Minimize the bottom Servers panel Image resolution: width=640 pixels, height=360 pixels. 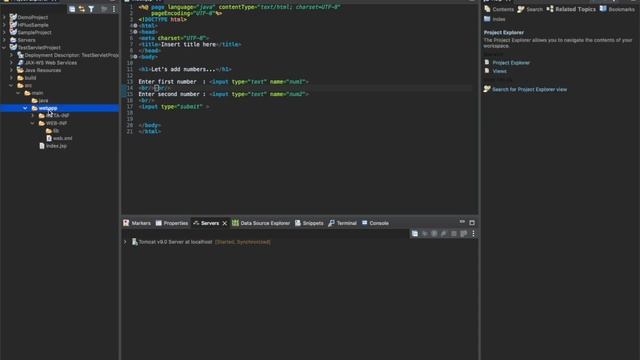[462, 222]
